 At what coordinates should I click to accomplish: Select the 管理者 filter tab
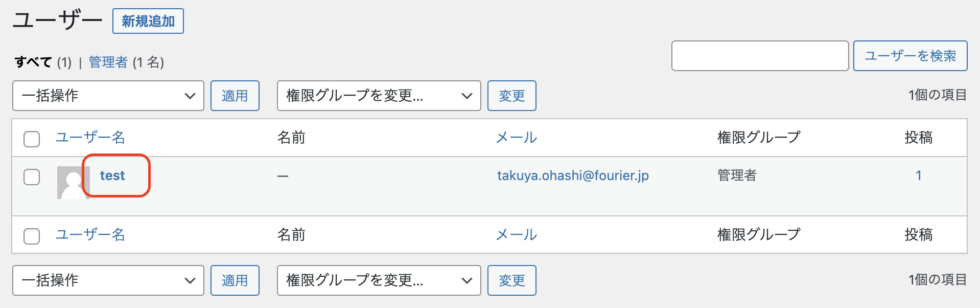(108, 62)
